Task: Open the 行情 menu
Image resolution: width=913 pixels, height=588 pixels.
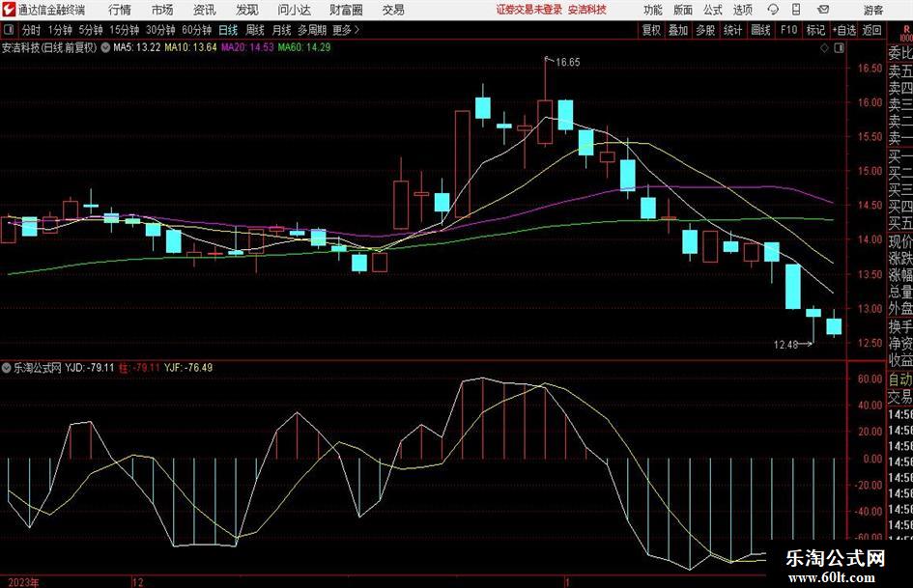Action: (120, 10)
